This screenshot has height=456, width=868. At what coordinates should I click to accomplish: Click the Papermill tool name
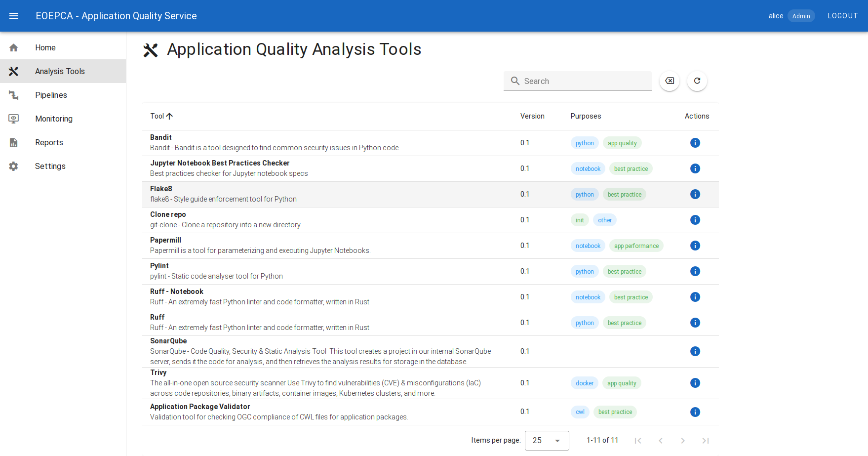click(x=165, y=240)
